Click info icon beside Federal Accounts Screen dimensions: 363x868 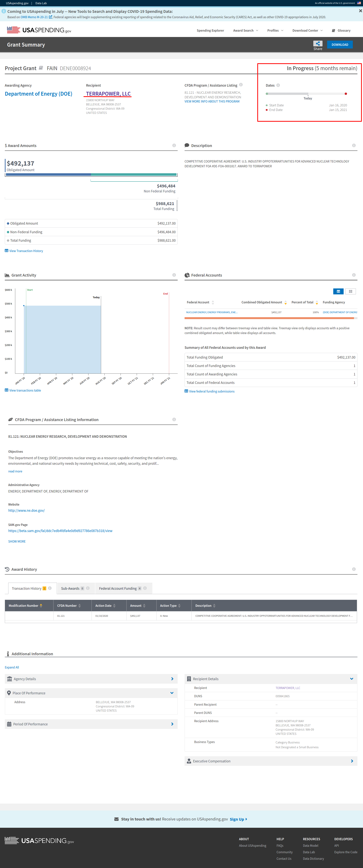(354, 275)
